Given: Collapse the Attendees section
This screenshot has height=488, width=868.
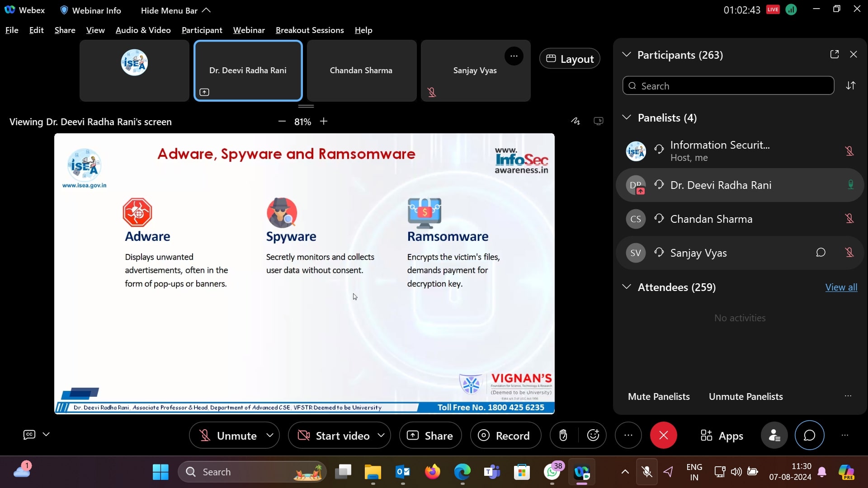Looking at the screenshot, I should click(x=627, y=287).
